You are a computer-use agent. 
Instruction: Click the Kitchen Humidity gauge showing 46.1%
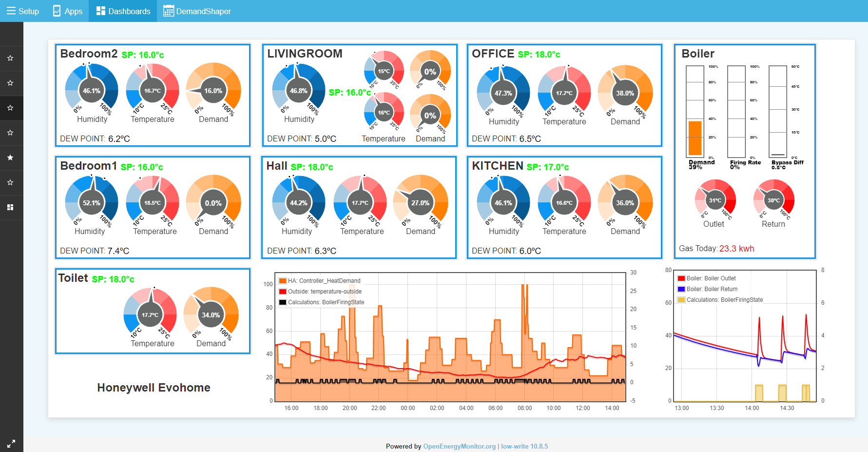[x=503, y=203]
